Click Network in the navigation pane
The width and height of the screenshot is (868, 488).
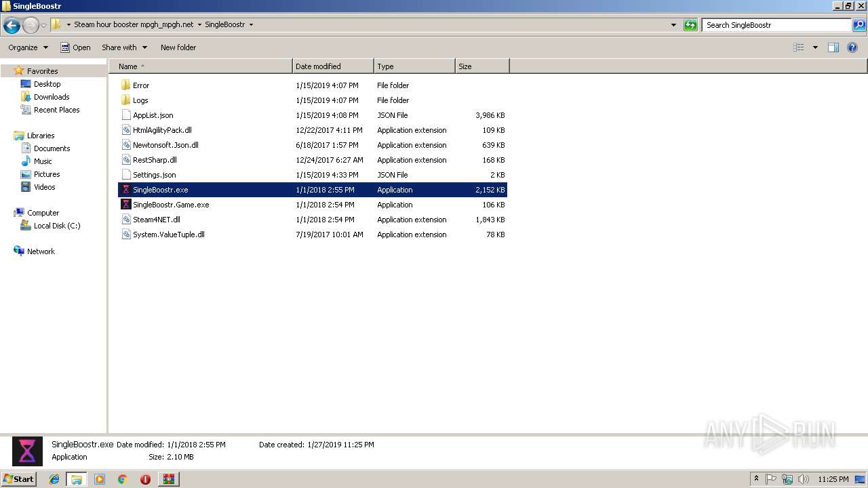41,251
